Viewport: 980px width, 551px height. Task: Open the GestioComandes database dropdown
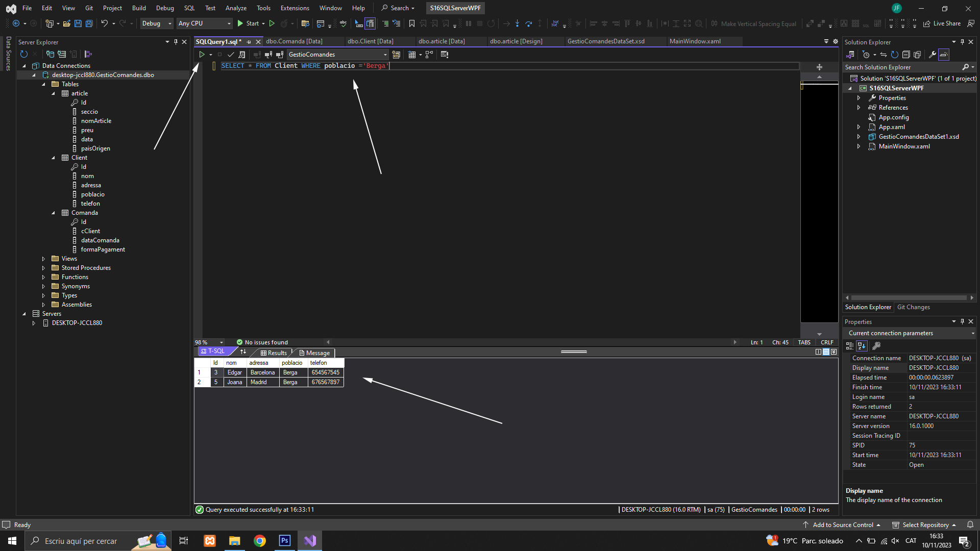coord(385,55)
